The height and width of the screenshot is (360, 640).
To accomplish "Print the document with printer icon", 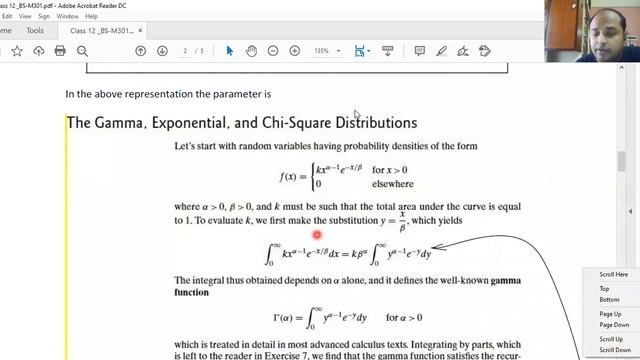I will [x=60, y=51].
